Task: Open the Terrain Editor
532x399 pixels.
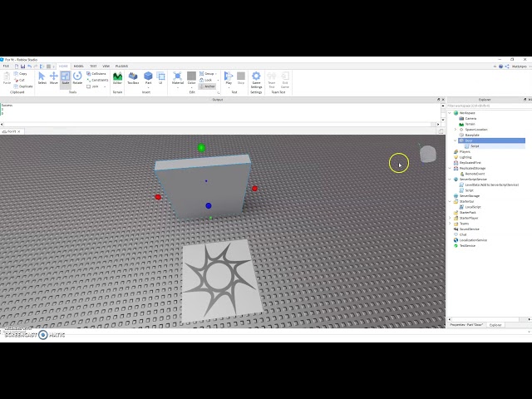Action: point(117,78)
